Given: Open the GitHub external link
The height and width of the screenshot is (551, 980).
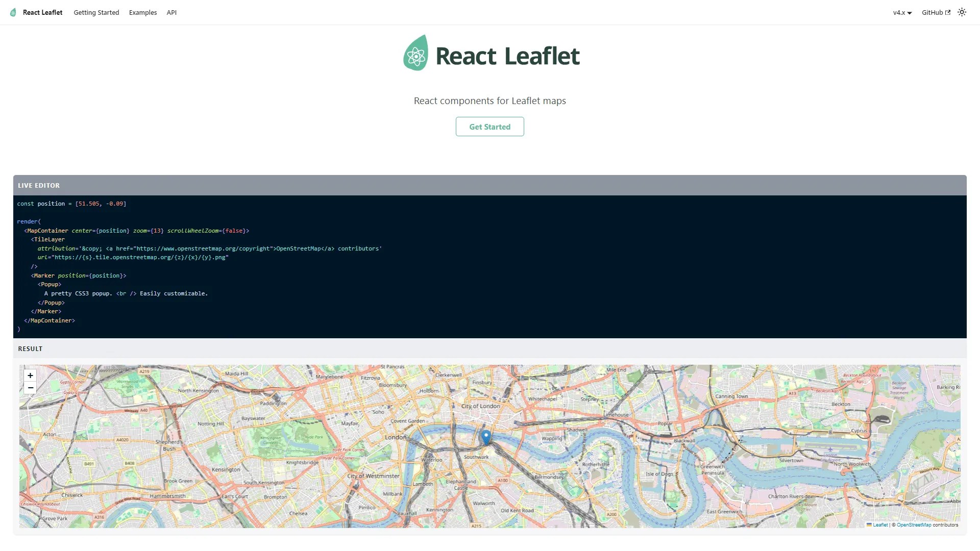Looking at the screenshot, I should tap(936, 13).
